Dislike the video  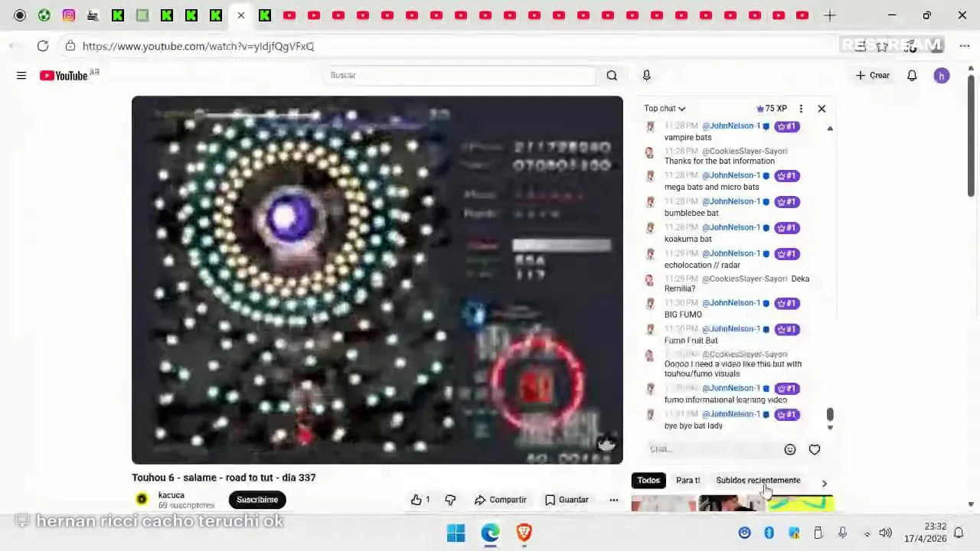pyautogui.click(x=450, y=500)
